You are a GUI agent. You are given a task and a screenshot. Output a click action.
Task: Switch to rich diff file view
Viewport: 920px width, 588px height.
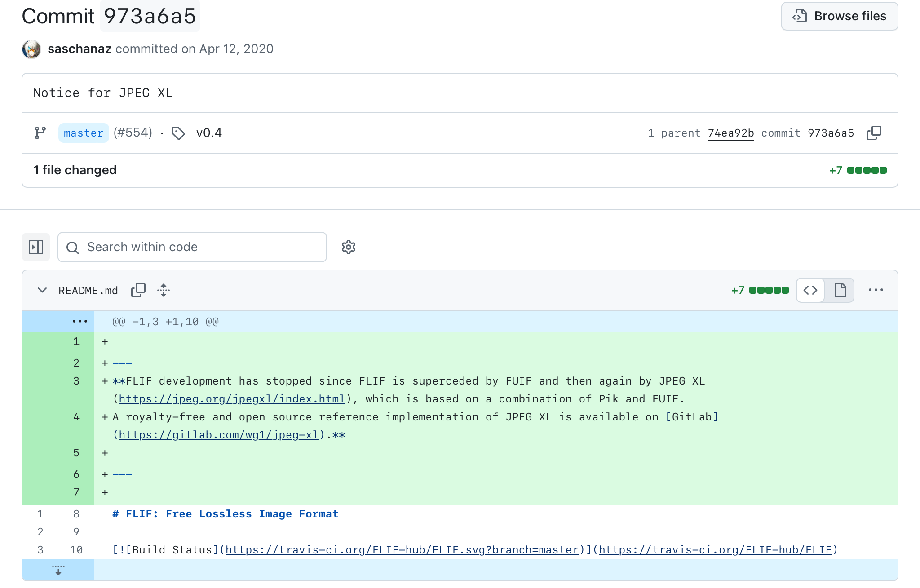840,290
